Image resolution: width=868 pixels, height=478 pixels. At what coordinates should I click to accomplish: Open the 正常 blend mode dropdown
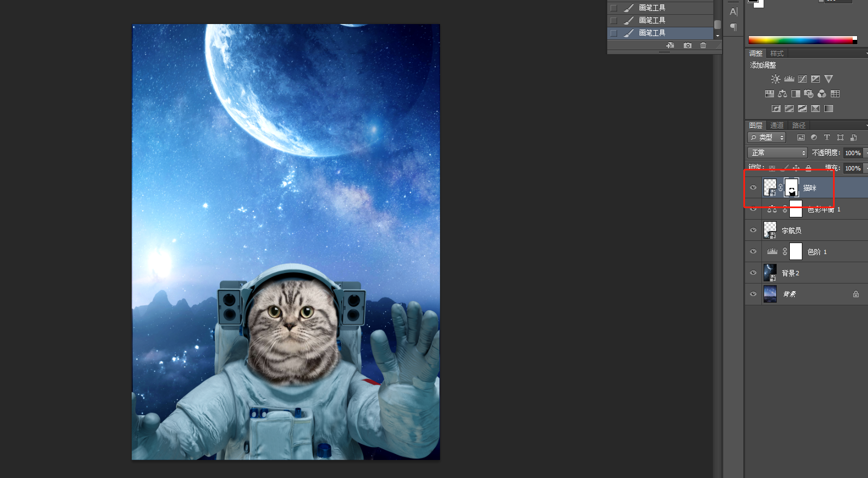click(777, 153)
